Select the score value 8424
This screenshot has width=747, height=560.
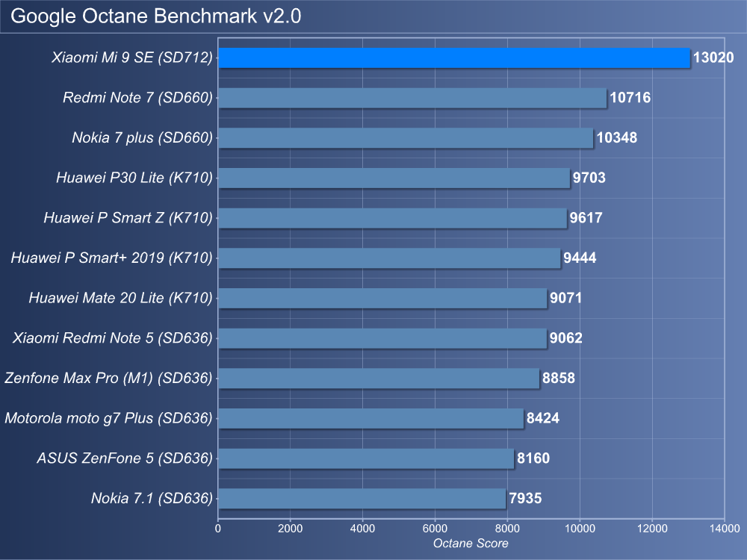tap(542, 417)
